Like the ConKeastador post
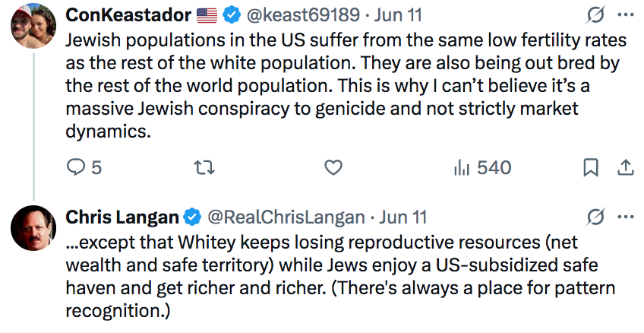 333,167
